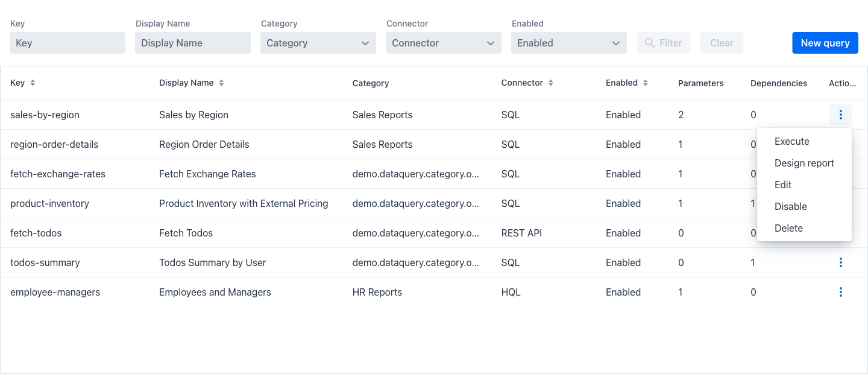This screenshot has height=374, width=868.
Task: Reset filters with the Clear button
Action: coord(722,43)
